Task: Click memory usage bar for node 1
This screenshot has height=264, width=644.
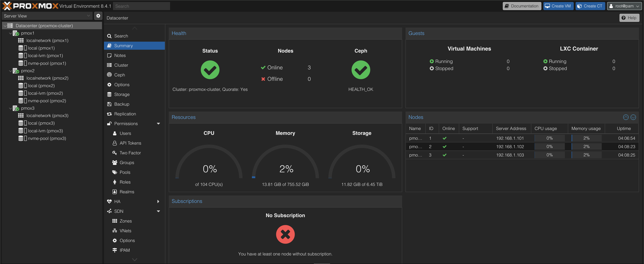Action: click(x=586, y=138)
